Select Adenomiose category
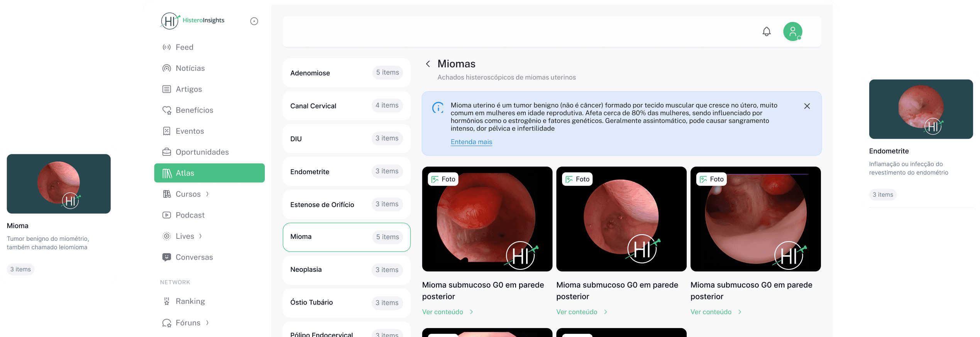The image size is (980, 337). (346, 73)
